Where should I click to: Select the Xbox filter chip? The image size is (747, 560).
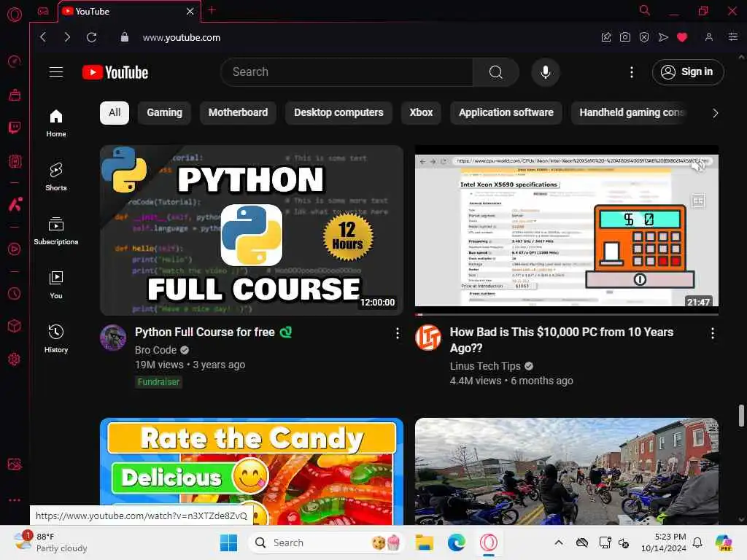421,113
